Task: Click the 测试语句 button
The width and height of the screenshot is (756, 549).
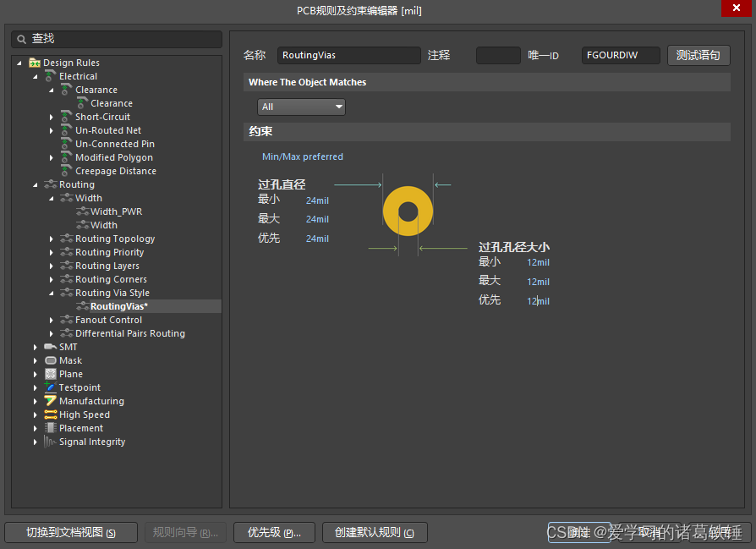Action: tap(698, 55)
